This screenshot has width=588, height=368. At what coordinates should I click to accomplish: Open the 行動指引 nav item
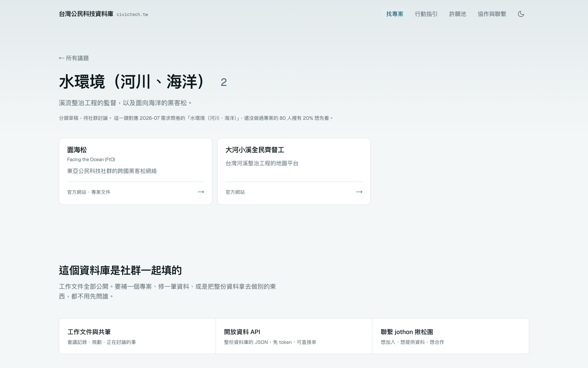coord(426,14)
